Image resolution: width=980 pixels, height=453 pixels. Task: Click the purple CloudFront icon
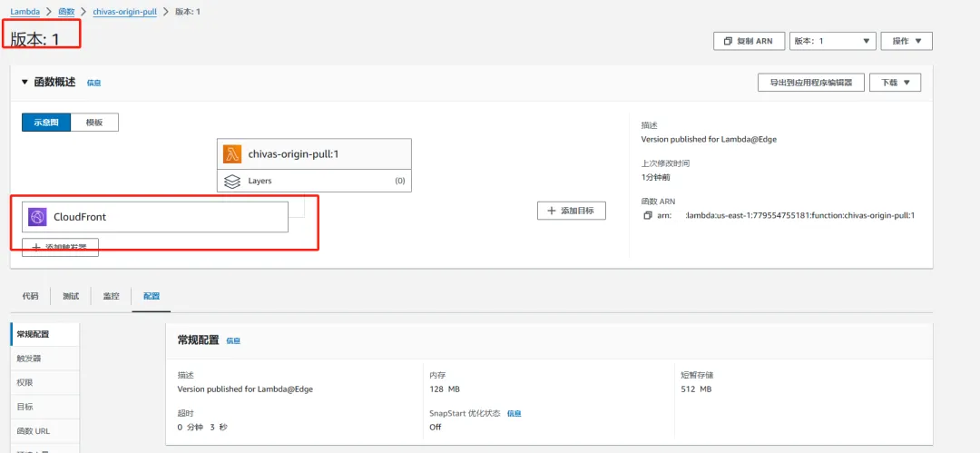pos(37,217)
